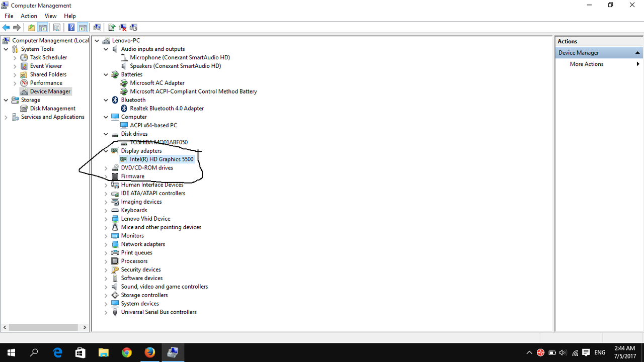Click the ENG language indicator

pos(600,353)
